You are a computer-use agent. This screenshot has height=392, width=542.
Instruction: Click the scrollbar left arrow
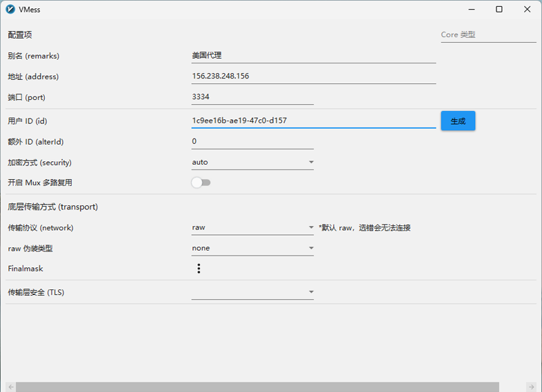11,386
